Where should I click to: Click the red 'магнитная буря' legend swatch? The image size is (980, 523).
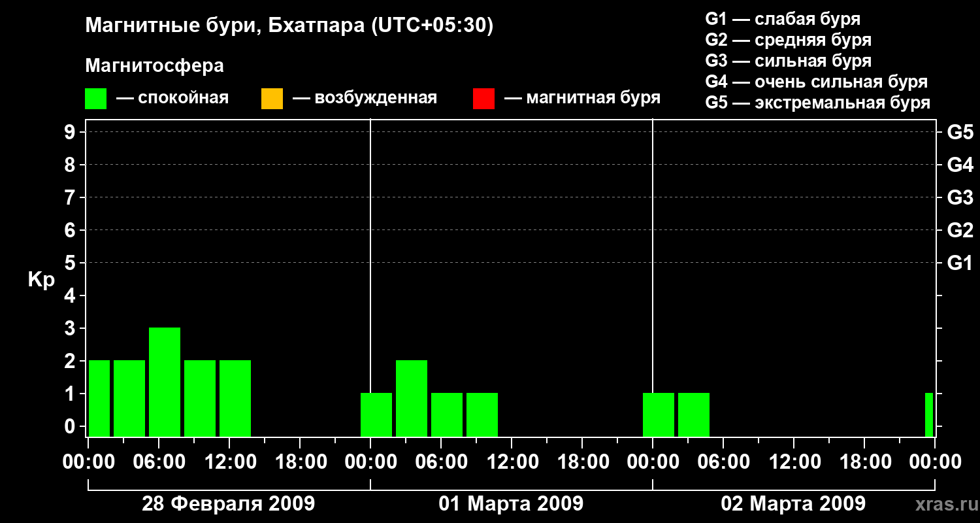483,99
